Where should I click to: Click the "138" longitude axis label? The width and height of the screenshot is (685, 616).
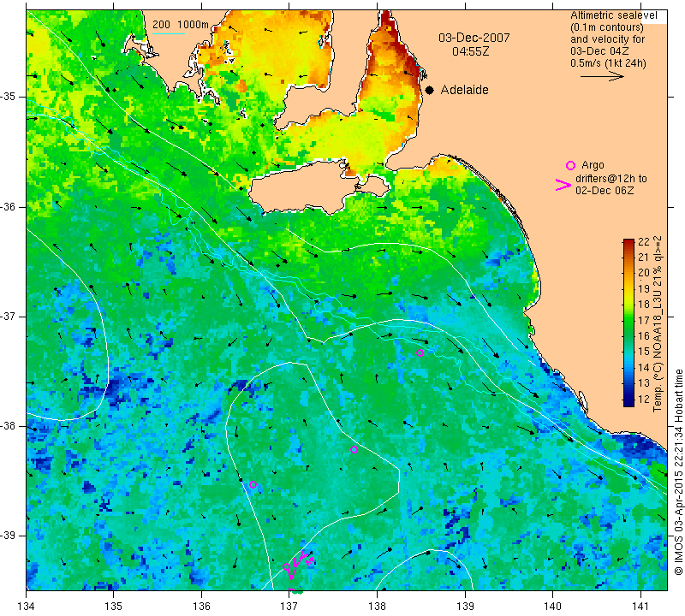[x=377, y=606]
